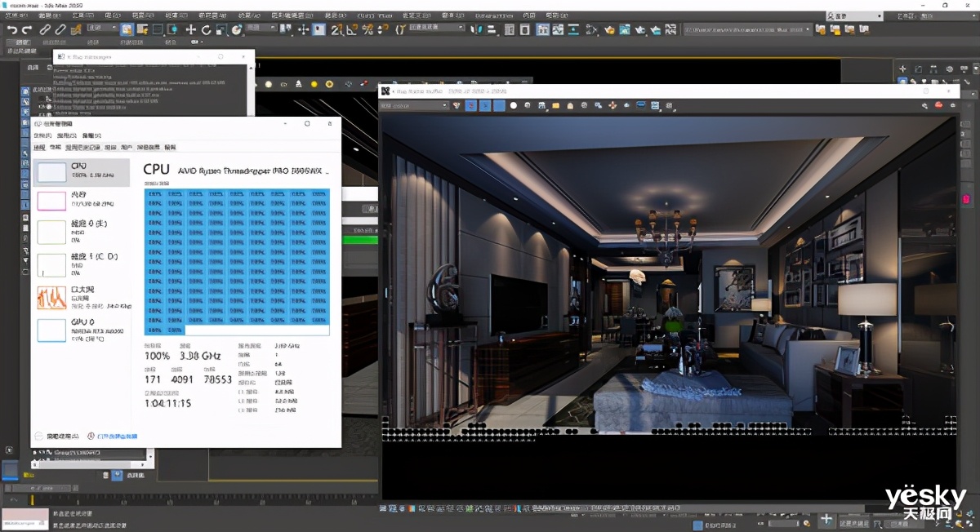Open the Render Setup teapot icon
The image size is (980, 532).
609,29
